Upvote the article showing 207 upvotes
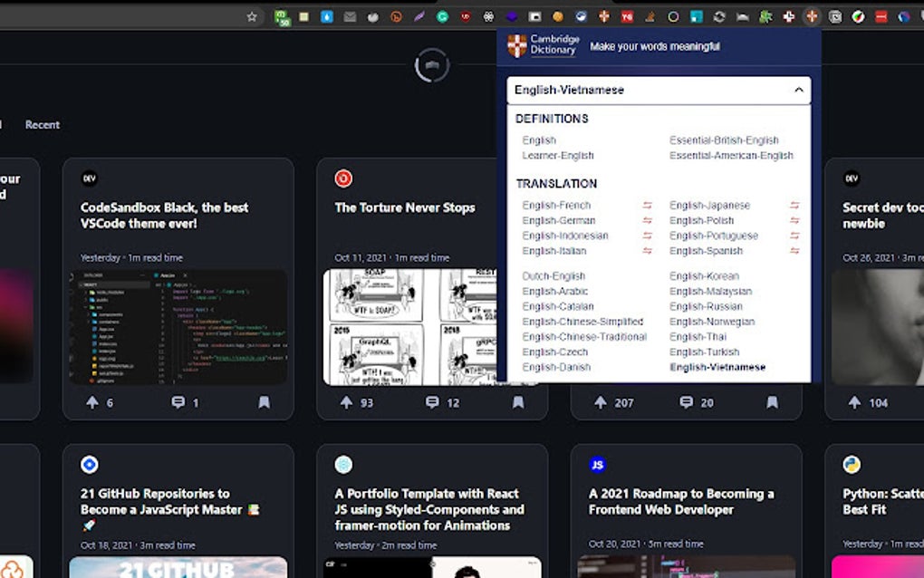This screenshot has height=578, width=924. 602,401
